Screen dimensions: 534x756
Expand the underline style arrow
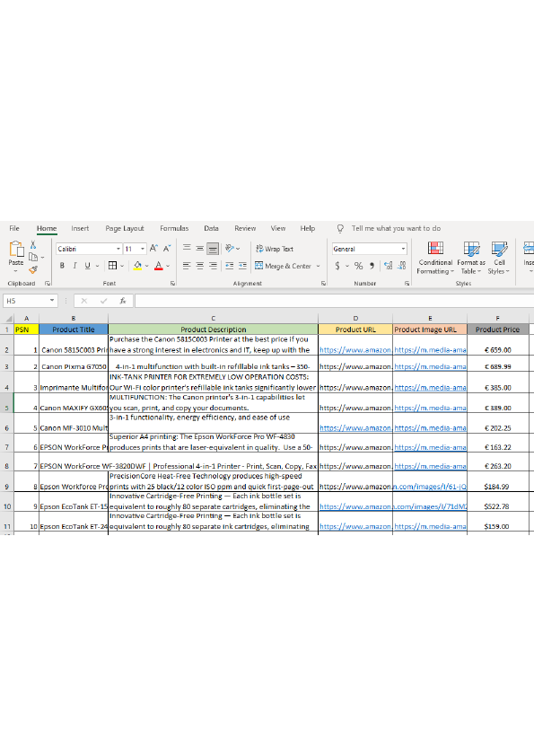tap(97, 266)
